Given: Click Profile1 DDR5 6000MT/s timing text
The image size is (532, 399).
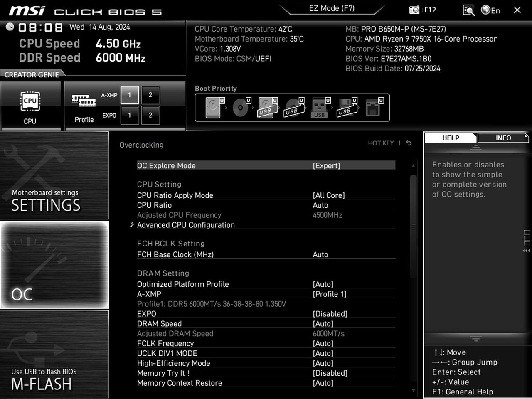Looking at the screenshot, I should pyautogui.click(x=212, y=304).
